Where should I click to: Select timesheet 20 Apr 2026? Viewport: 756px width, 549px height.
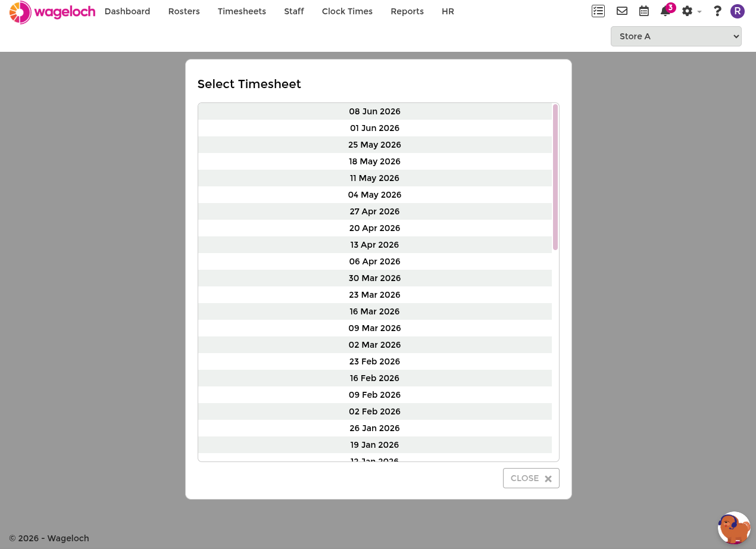(x=375, y=228)
